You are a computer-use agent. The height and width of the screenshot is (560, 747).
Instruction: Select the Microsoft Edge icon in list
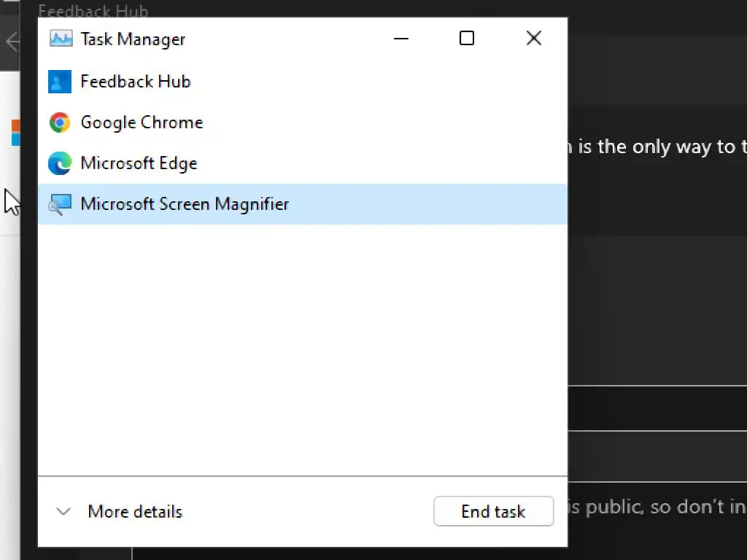(60, 163)
